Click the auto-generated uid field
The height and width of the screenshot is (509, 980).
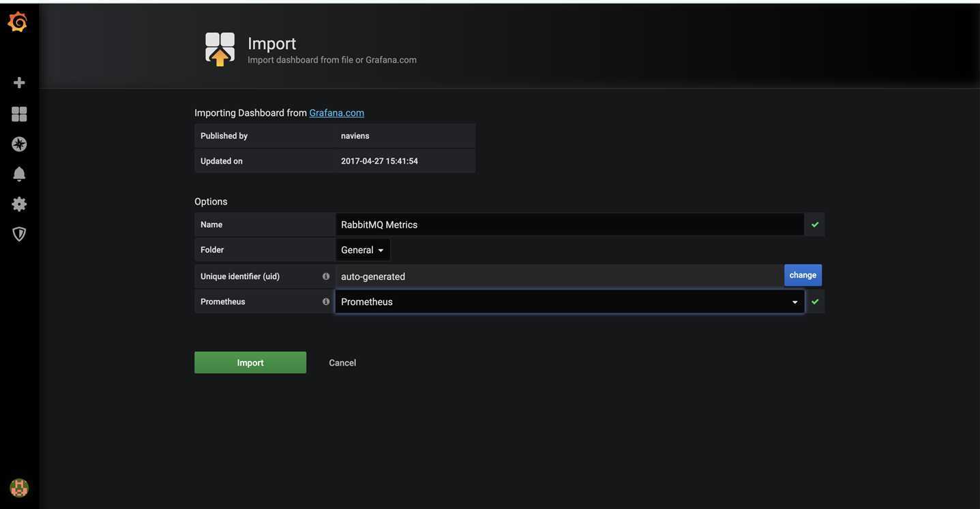(559, 276)
